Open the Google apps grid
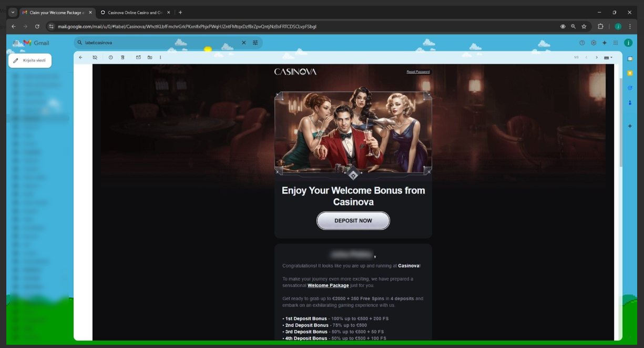644x348 pixels. pyautogui.click(x=616, y=43)
